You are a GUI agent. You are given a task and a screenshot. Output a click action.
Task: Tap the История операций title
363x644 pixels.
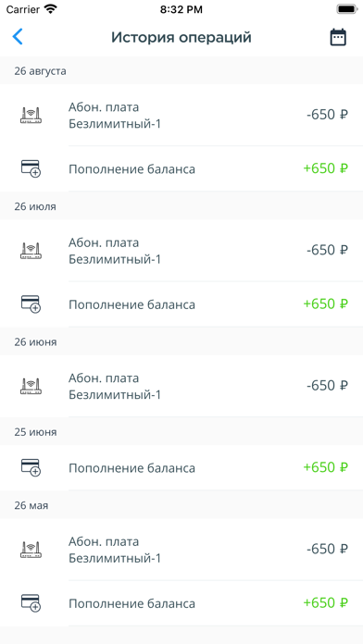(x=181, y=37)
